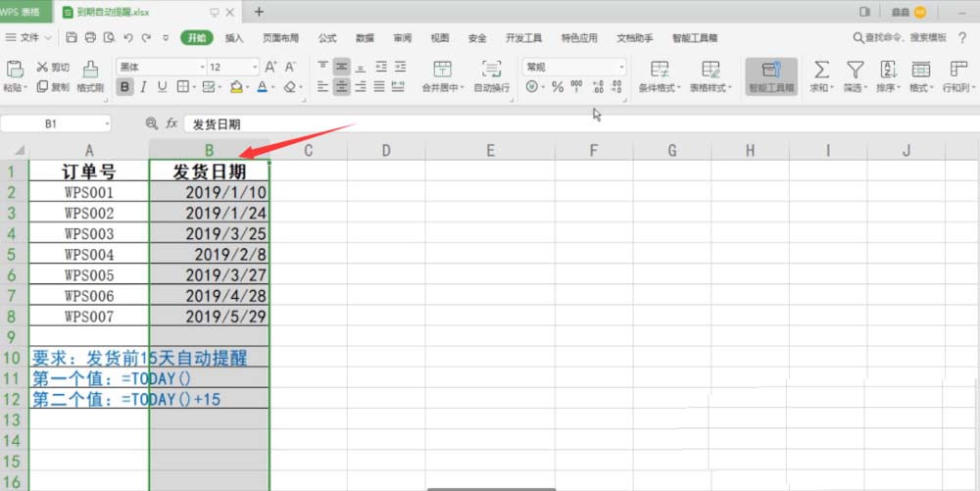The height and width of the screenshot is (491, 980).
Task: Click the font color swatch (A)
Action: click(x=262, y=87)
